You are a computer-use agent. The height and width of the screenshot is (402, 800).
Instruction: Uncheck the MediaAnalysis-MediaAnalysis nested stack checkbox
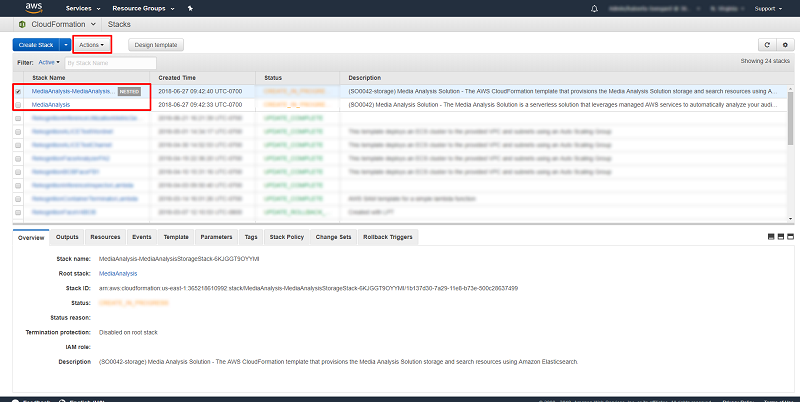pyautogui.click(x=18, y=92)
